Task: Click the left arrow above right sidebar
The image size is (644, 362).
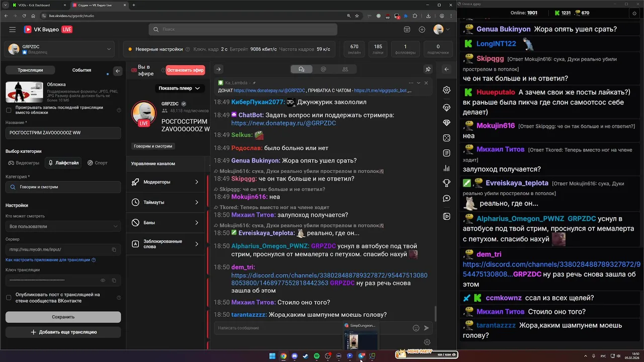Action: (446, 69)
